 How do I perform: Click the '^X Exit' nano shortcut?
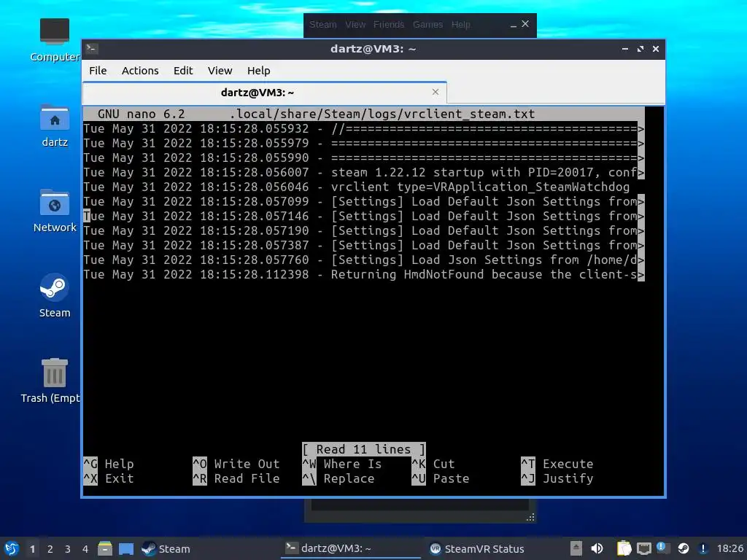109,478
